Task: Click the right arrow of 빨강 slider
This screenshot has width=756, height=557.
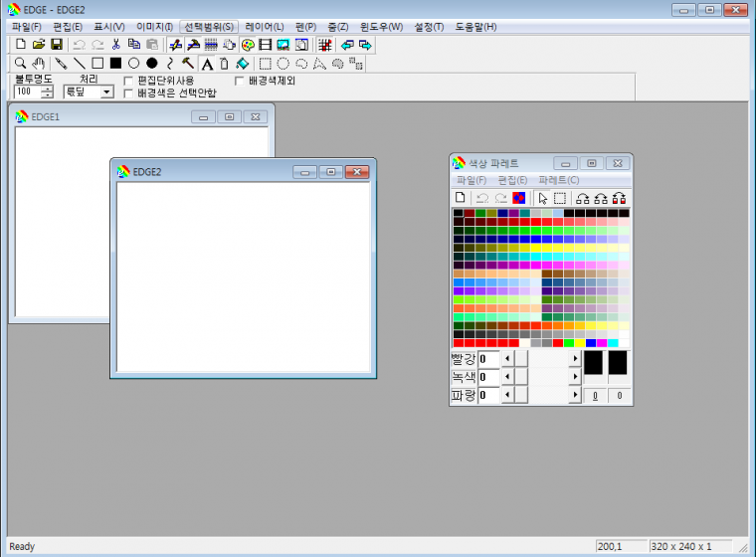Action: point(575,359)
